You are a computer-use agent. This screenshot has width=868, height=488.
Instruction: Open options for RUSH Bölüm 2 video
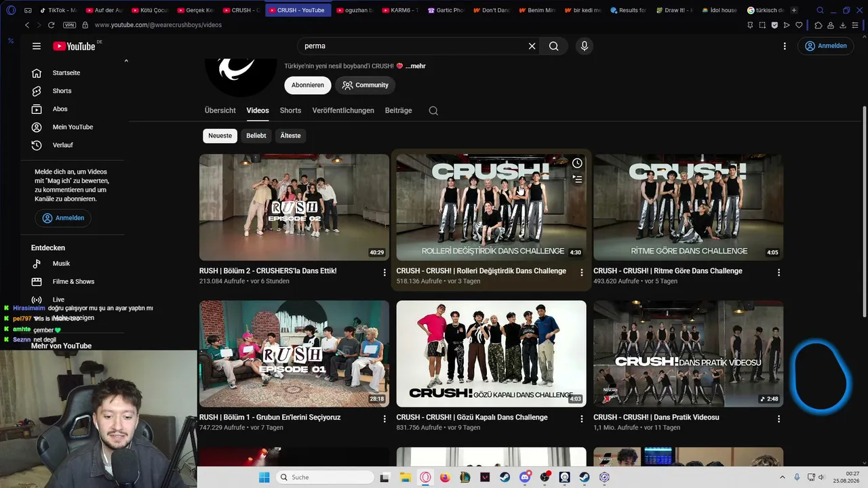384,272
